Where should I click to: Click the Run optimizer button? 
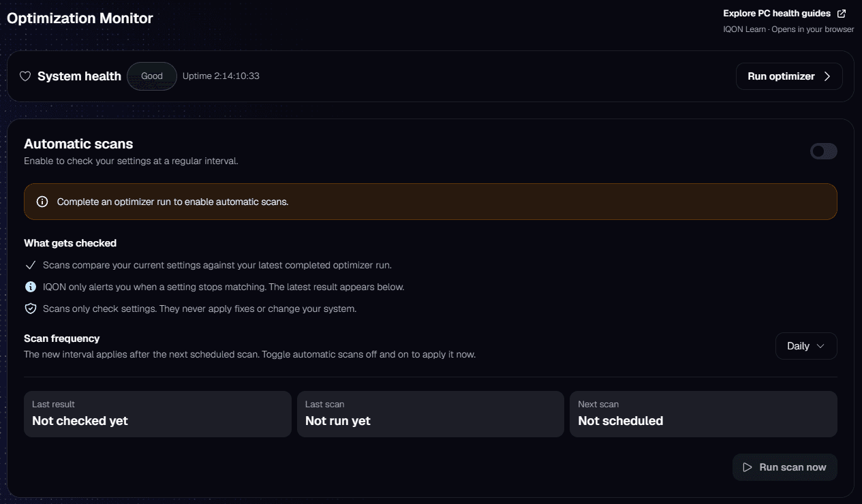[789, 76]
